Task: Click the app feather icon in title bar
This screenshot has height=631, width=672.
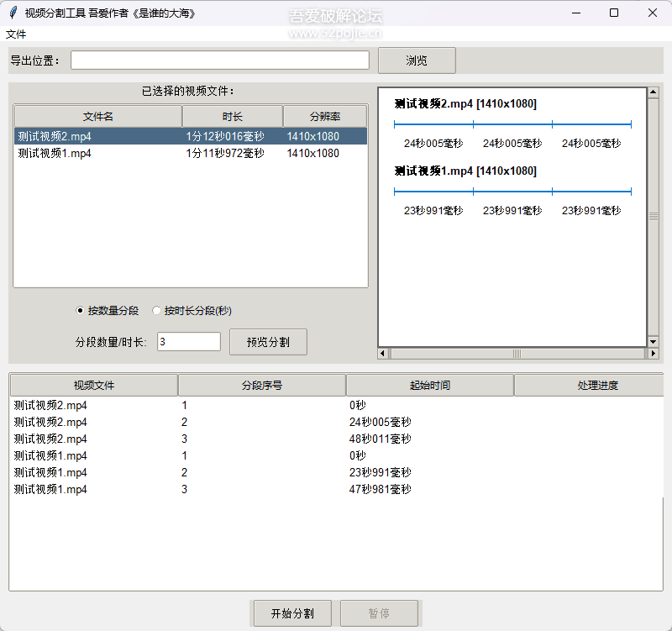Action: pyautogui.click(x=13, y=13)
